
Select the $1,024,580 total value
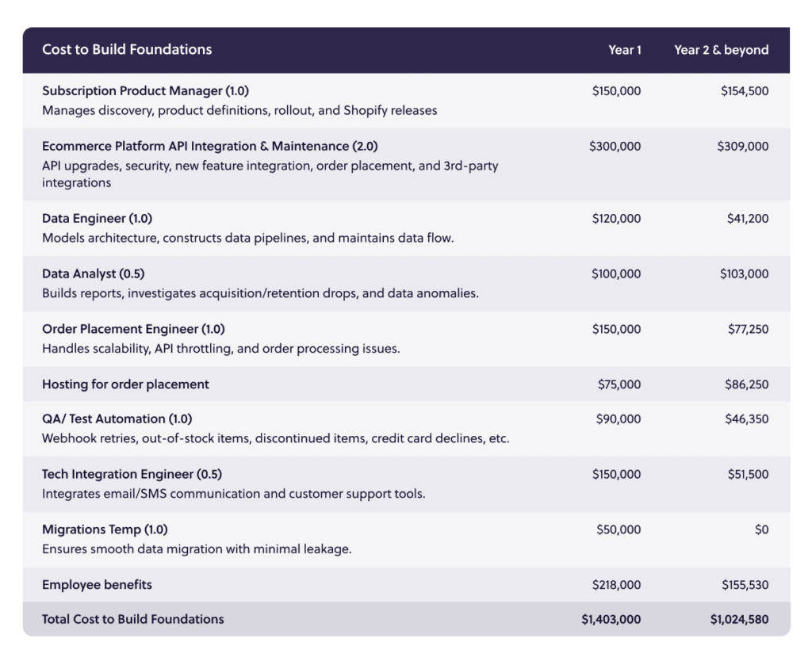click(x=739, y=619)
